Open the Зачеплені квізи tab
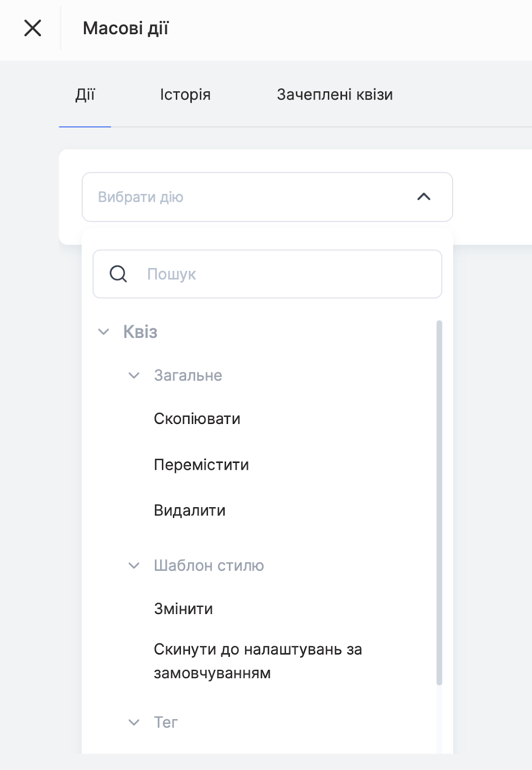 334,95
